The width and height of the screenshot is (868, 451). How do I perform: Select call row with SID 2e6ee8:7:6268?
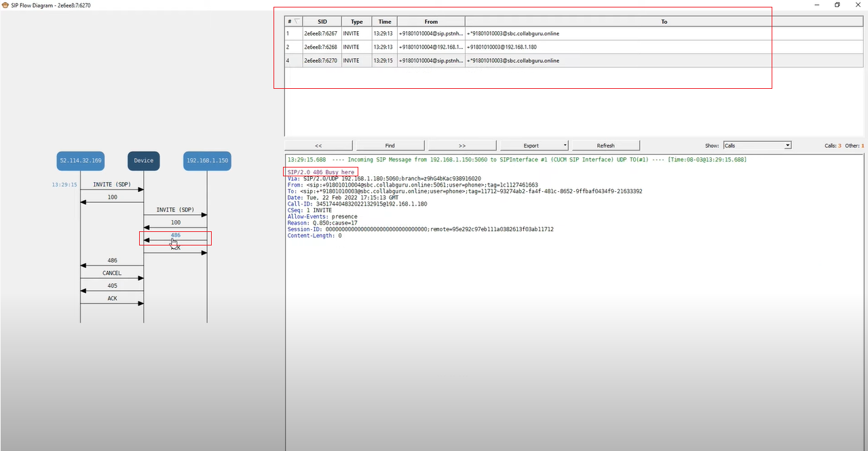pyautogui.click(x=573, y=47)
